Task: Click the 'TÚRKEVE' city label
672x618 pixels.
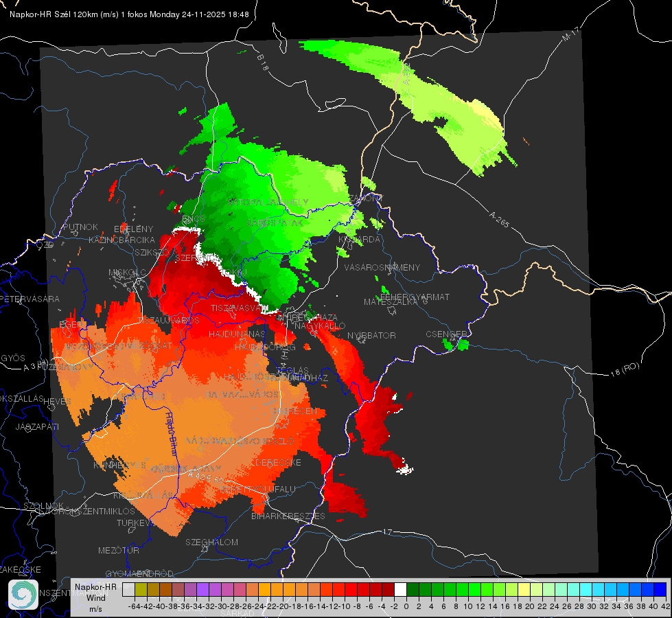Action: tap(135, 523)
